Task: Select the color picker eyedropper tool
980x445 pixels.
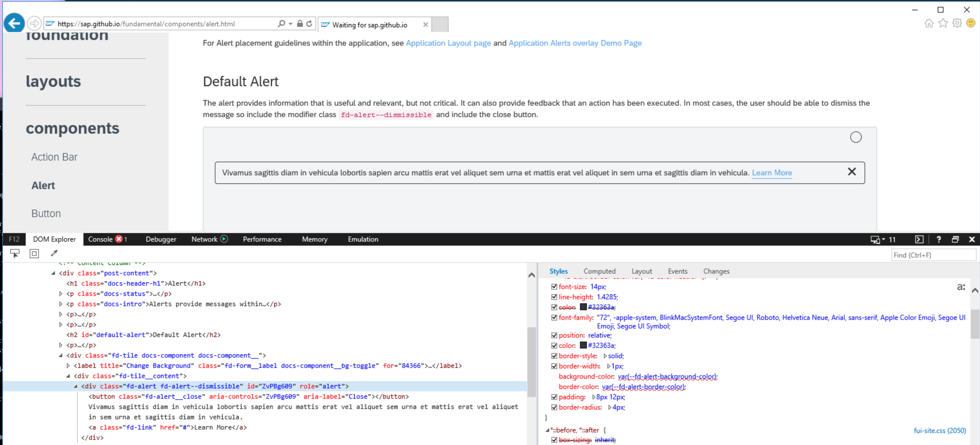Action: click(54, 253)
